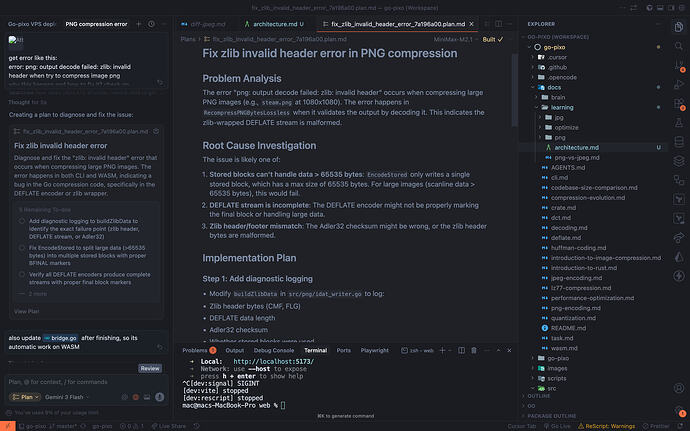This screenshot has width=690, height=431.
Task: Open huffman-coding.md in explorer
Action: [578, 248]
